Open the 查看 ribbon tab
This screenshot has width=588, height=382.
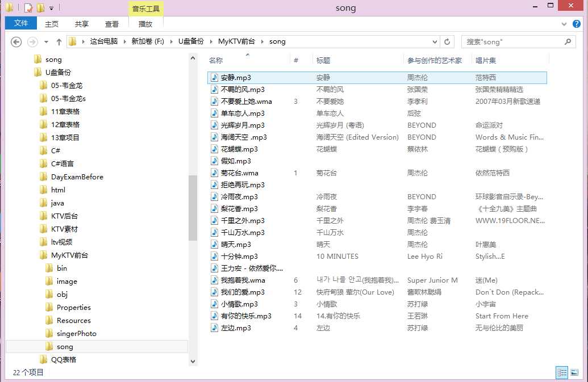[112, 24]
